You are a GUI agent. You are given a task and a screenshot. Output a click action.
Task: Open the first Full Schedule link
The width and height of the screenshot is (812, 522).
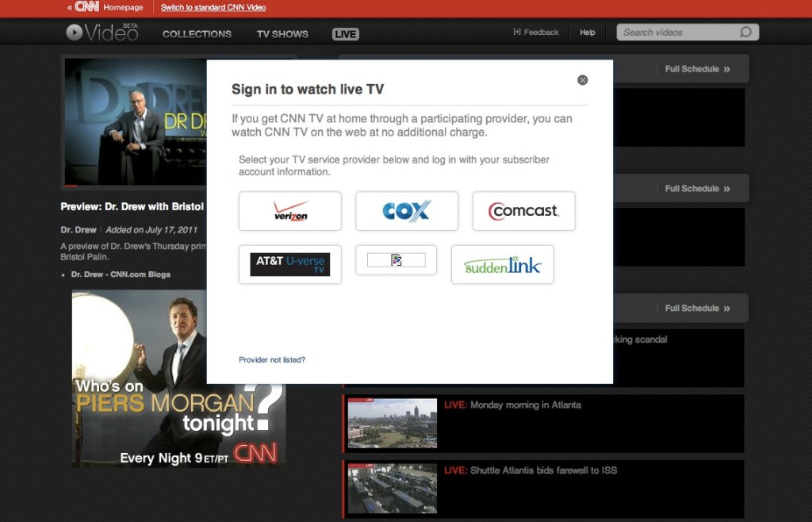(x=698, y=69)
